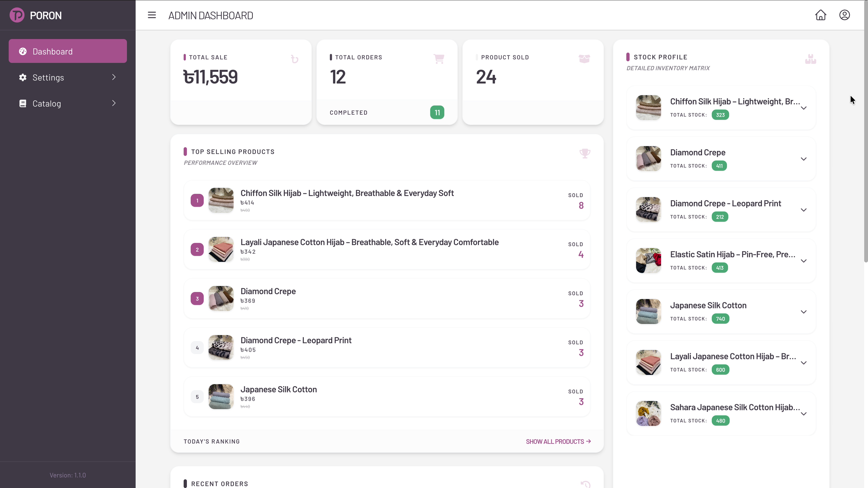Click the Taka currency icon in Total Sale
The width and height of the screenshot is (868, 488).
click(x=295, y=59)
